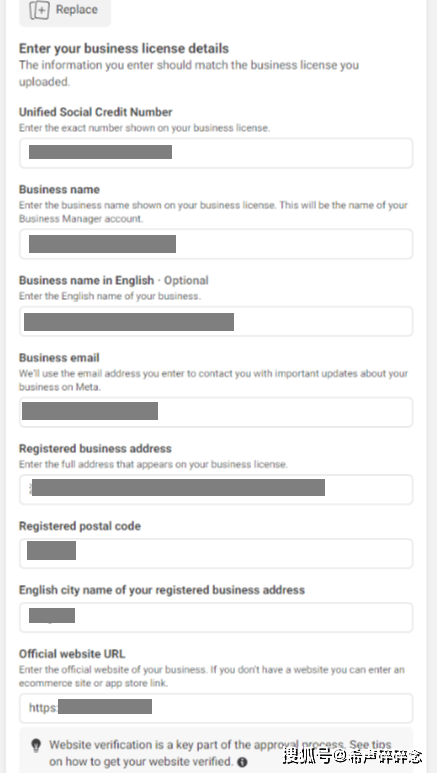Focus the Unified Social Credit Number field

(x=216, y=153)
